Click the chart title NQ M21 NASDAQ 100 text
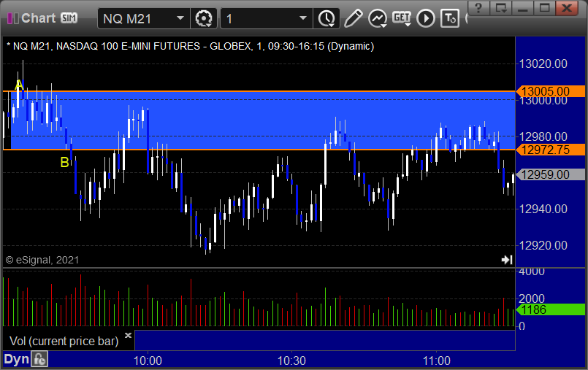 tap(191, 46)
